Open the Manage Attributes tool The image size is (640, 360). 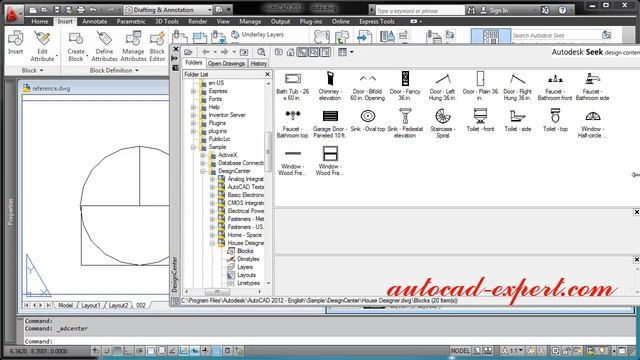[x=133, y=46]
